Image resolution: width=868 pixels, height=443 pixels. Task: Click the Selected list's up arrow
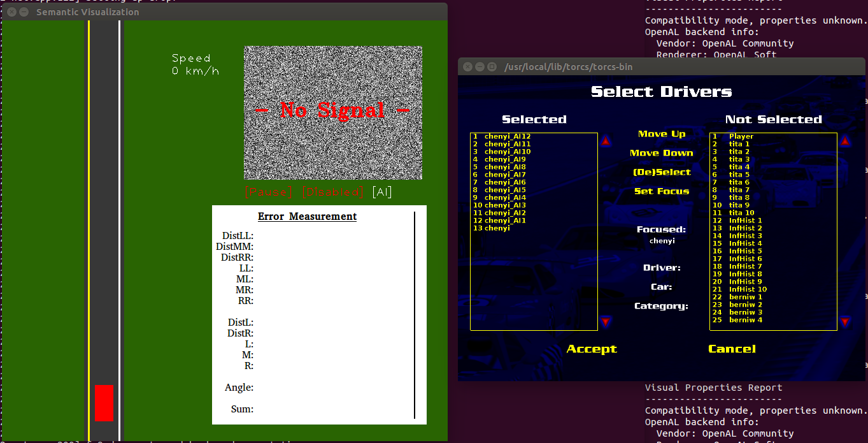tap(606, 141)
